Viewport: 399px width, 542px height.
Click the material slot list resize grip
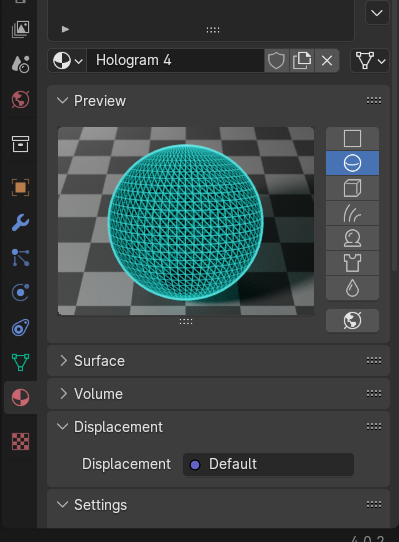(x=213, y=30)
